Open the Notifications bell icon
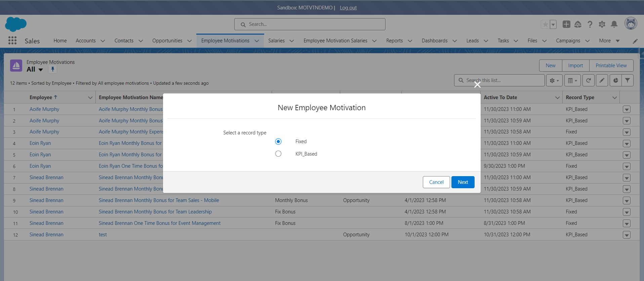 pyautogui.click(x=614, y=24)
